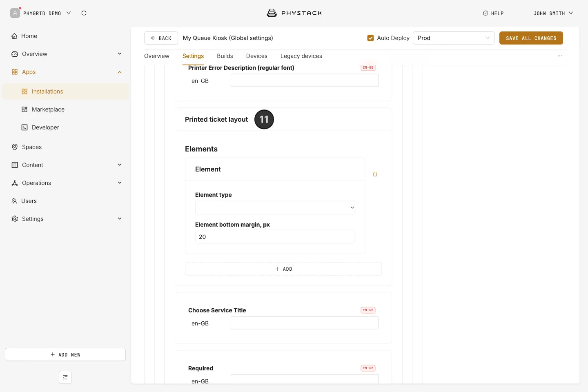Open the three-dots more options menu
Screen dimensions: 588x392
point(560,56)
